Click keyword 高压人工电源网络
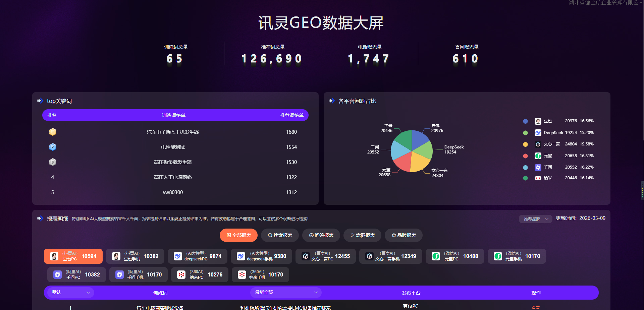Image resolution: width=644 pixels, height=310 pixels. 173,177
